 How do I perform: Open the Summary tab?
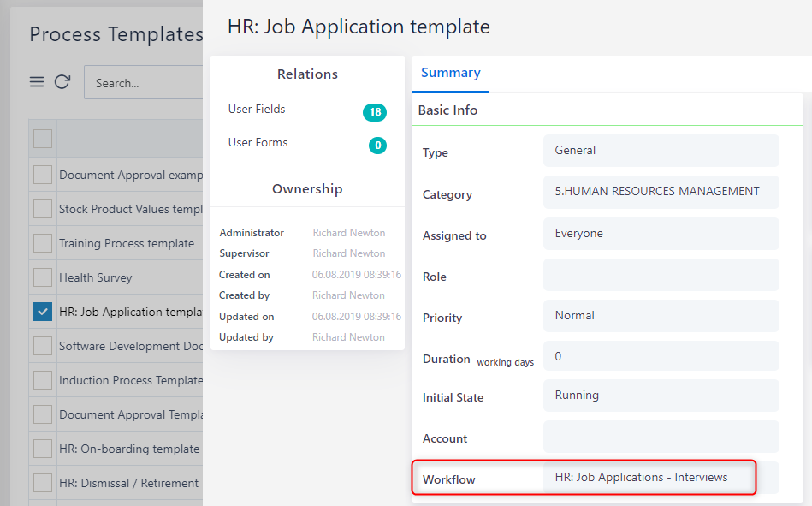(451, 73)
